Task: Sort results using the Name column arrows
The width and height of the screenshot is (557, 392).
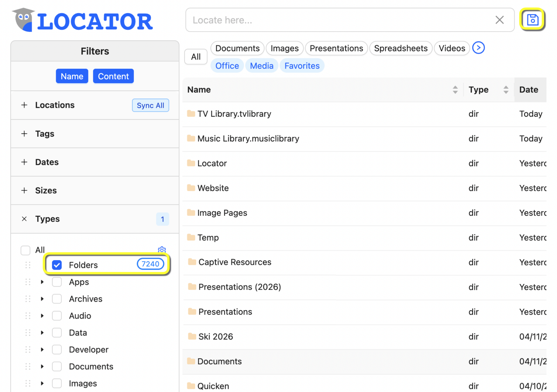Action: (456, 89)
